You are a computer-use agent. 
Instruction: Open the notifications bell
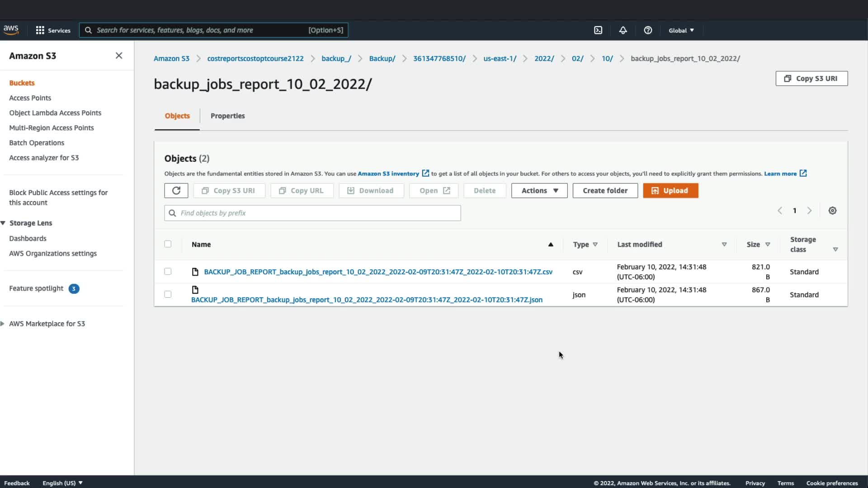coord(623,30)
